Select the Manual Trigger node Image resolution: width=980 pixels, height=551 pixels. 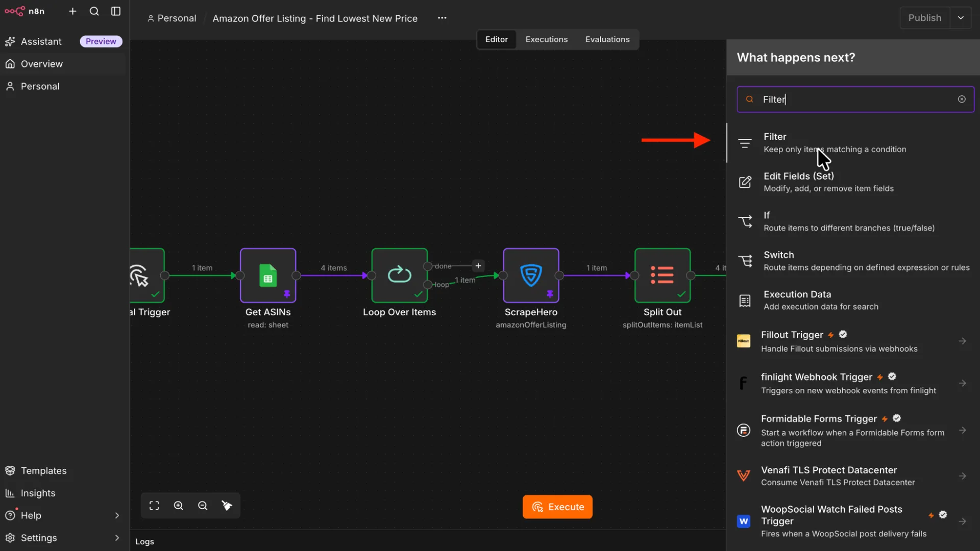coord(147,275)
